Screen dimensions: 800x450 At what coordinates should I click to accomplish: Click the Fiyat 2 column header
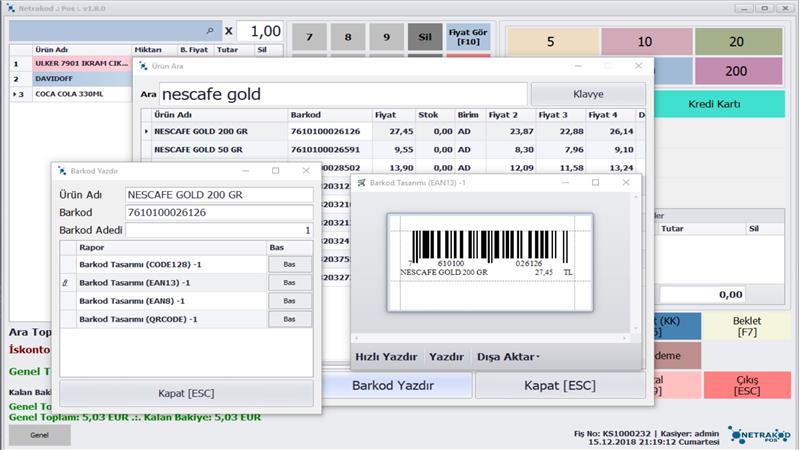(510, 115)
